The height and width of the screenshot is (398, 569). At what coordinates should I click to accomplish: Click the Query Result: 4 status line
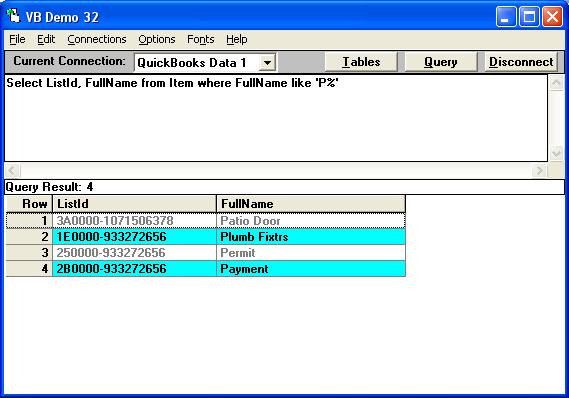284,187
